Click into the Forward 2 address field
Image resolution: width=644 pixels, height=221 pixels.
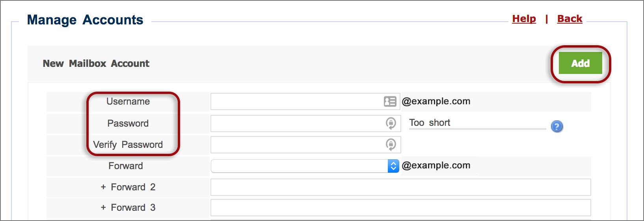click(401, 187)
